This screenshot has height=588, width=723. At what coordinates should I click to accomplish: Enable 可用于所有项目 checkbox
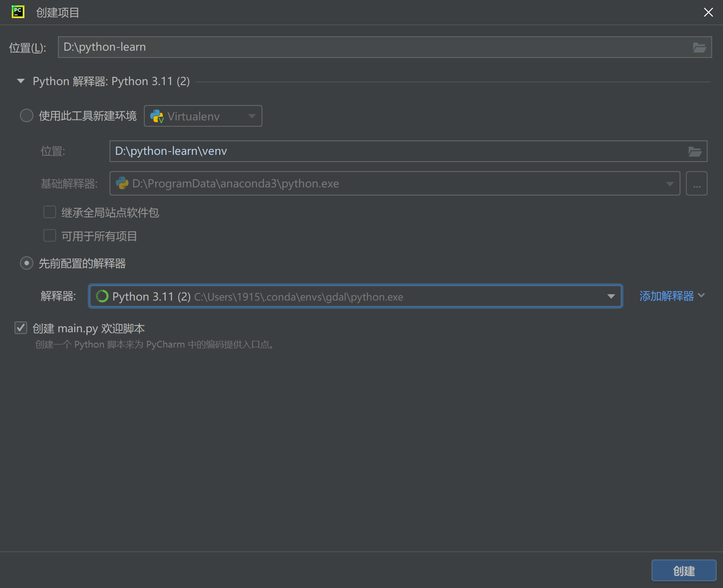(50, 235)
